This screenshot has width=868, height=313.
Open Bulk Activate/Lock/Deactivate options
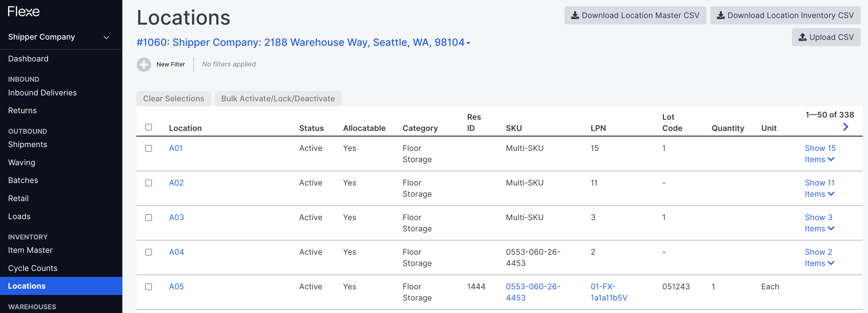click(x=278, y=99)
